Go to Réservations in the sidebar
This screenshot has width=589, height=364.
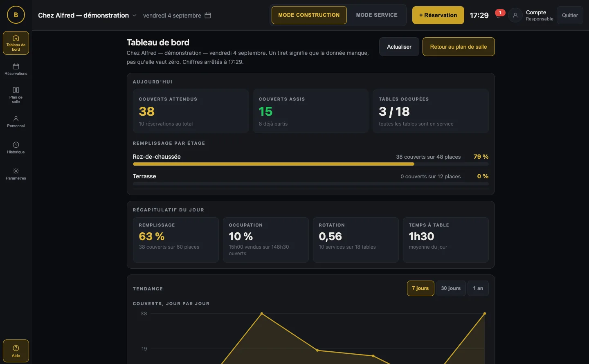pos(16,69)
